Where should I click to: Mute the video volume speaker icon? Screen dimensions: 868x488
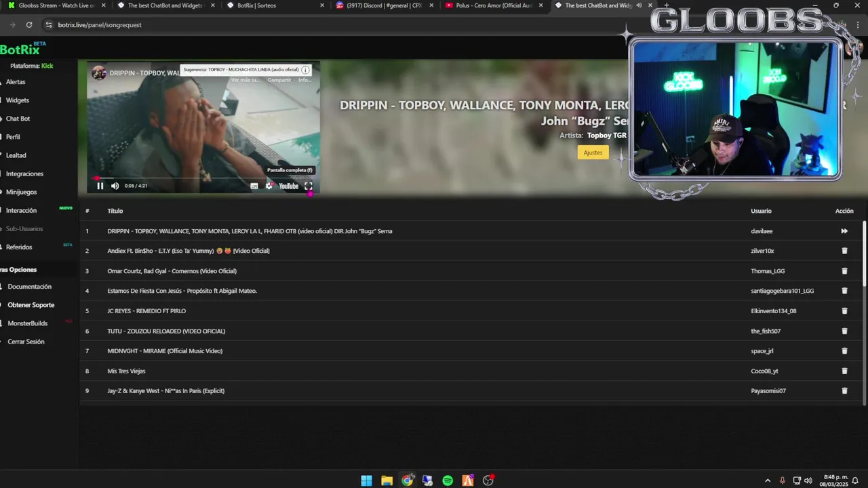pyautogui.click(x=115, y=186)
